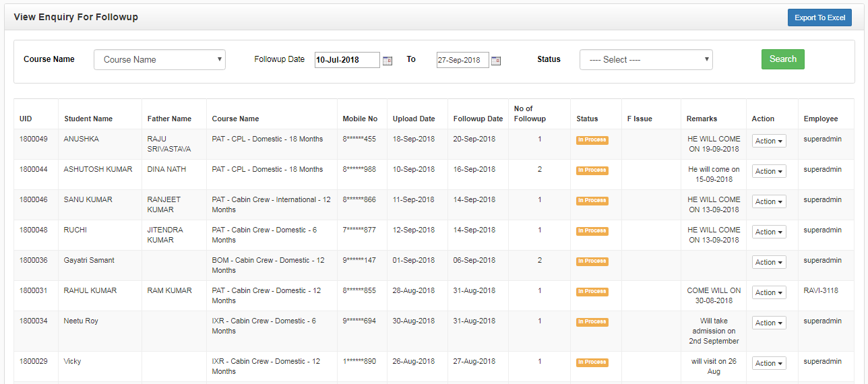Select UID 1800046 cell

click(34, 199)
